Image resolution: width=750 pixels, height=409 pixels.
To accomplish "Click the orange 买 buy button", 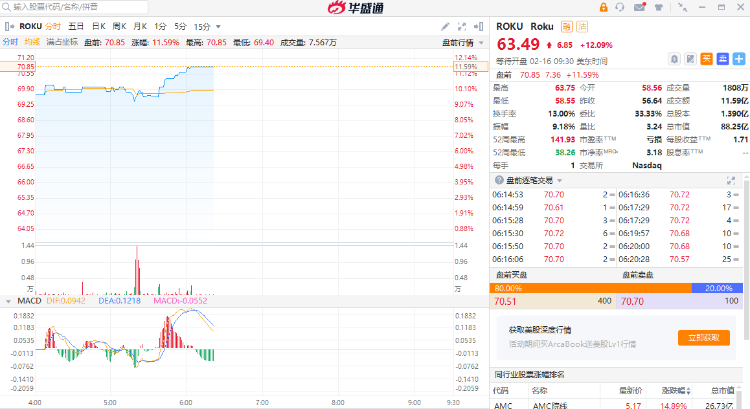I will 706,59.
